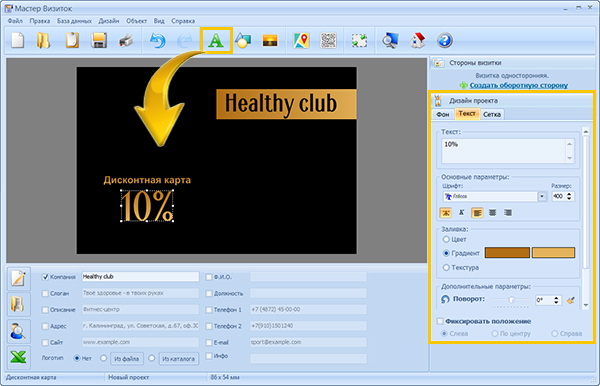The height and width of the screenshot is (386, 600).
Task: Switch to the Фон tab
Action: click(x=443, y=114)
